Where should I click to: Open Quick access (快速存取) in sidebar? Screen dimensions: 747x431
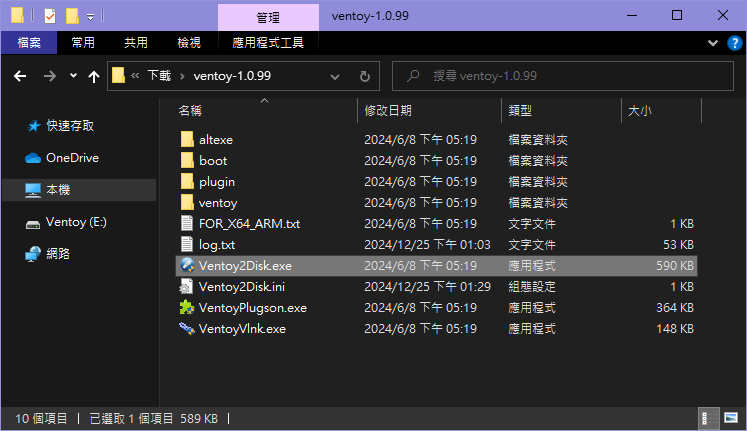point(70,126)
